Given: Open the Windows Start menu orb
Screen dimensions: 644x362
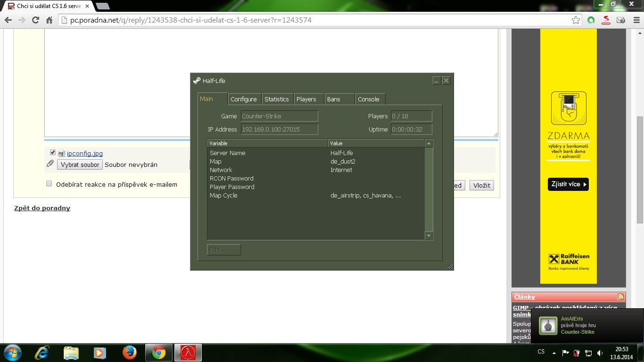Looking at the screenshot, I should click(x=12, y=353).
